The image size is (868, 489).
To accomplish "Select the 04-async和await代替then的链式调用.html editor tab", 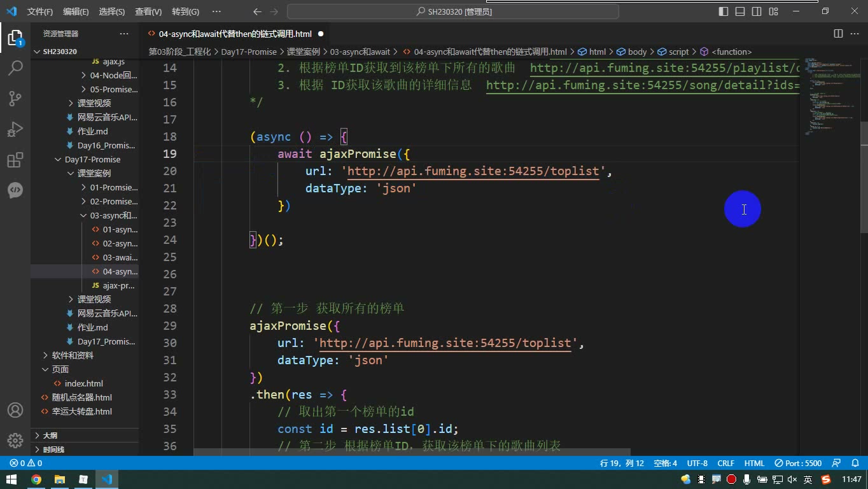I will pyautogui.click(x=235, y=34).
